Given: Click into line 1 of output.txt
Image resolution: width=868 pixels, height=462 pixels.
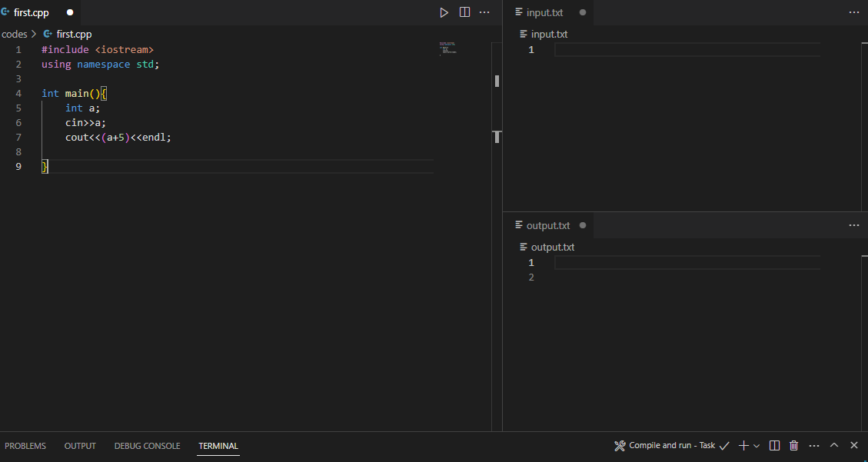Looking at the screenshot, I should (x=687, y=263).
